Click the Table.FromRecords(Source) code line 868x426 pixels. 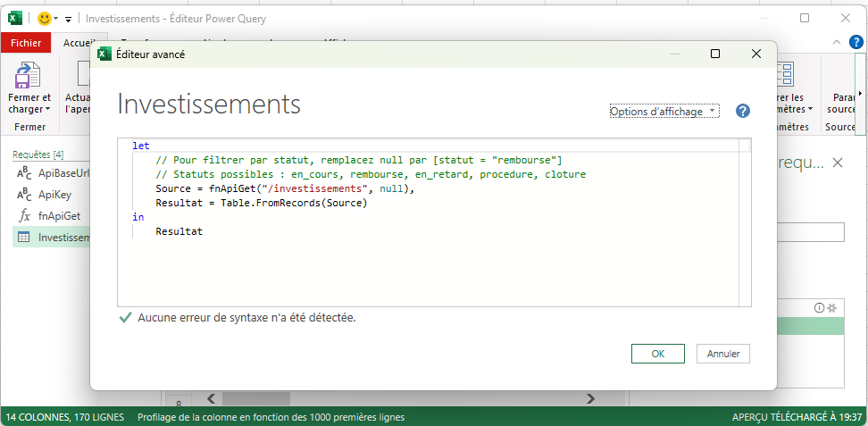[x=262, y=204]
